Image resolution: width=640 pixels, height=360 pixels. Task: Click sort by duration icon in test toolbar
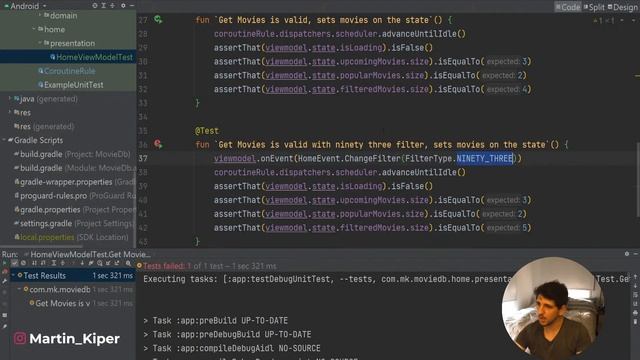click(43, 263)
